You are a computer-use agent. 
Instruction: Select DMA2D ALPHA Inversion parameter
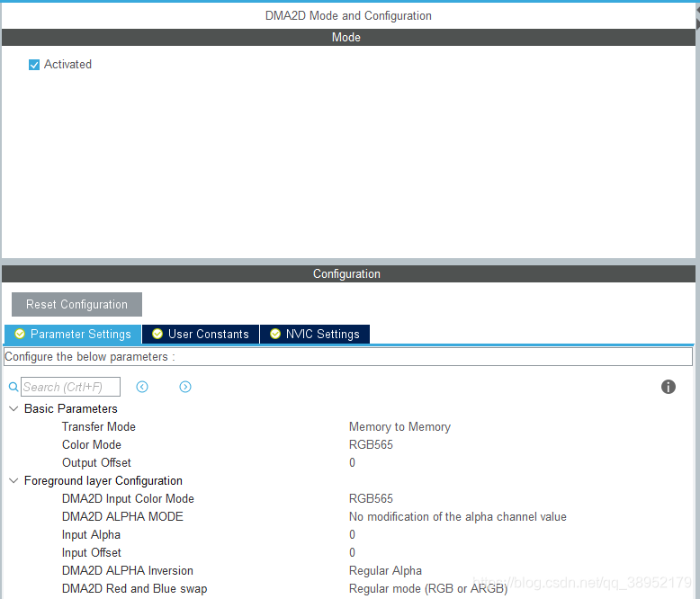tap(128, 570)
